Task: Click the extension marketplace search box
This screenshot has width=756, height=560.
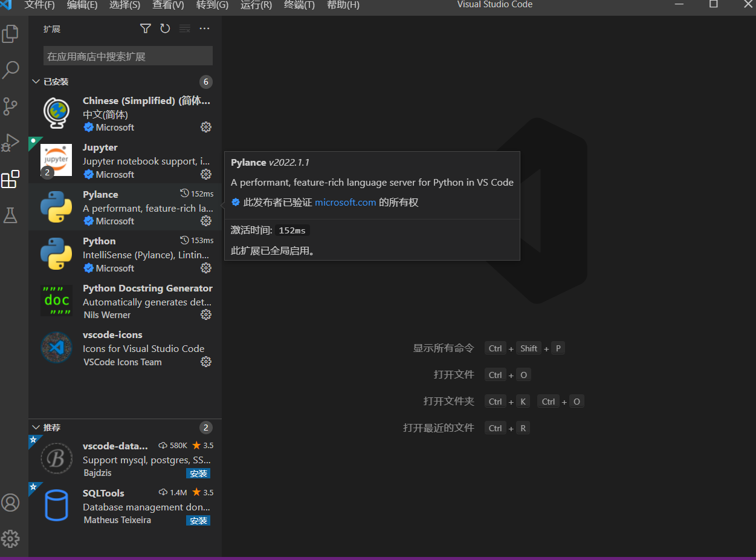Action: click(x=128, y=56)
